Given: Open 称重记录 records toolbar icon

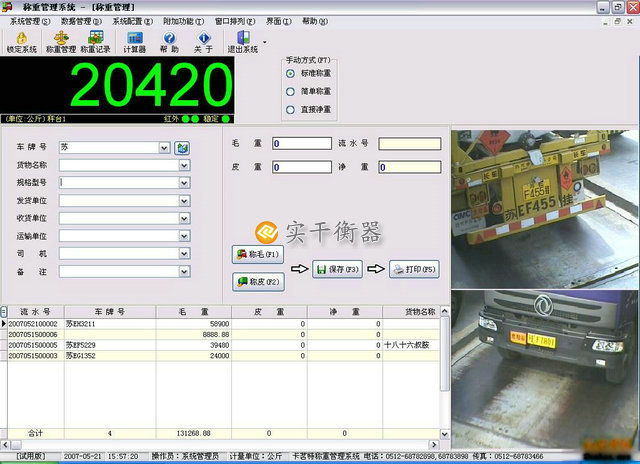Looking at the screenshot, I should click(x=96, y=40).
